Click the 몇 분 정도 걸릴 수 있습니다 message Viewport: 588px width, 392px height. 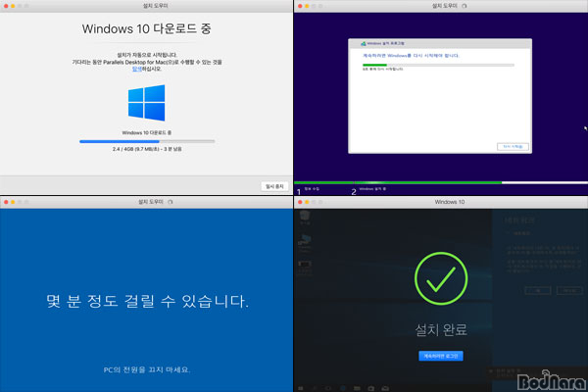[x=146, y=298]
